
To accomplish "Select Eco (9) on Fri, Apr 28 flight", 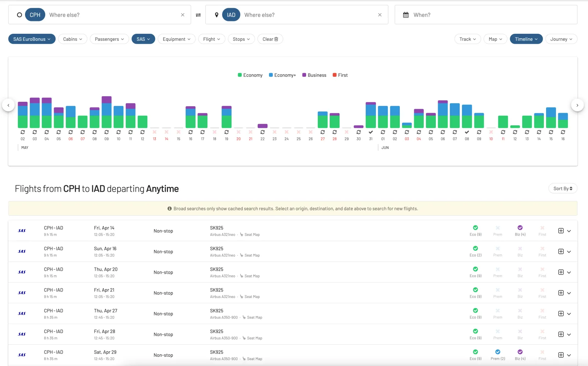I will (x=476, y=334).
